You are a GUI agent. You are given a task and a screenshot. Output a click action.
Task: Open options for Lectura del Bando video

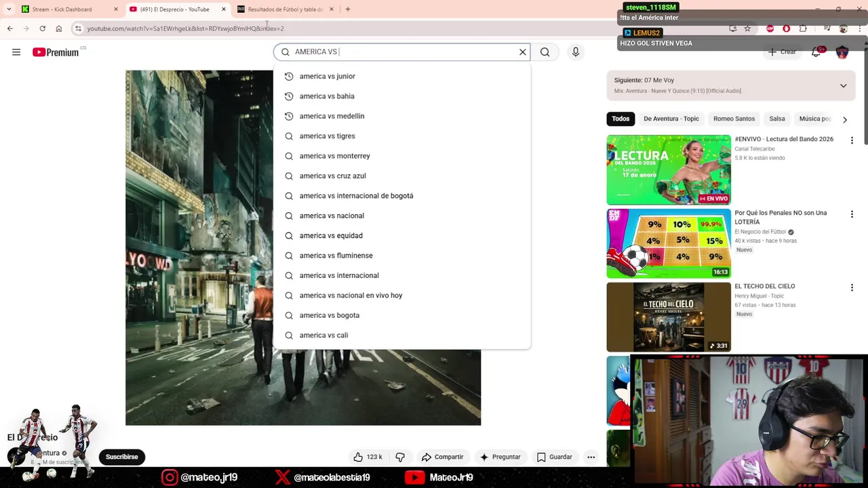pyautogui.click(x=852, y=140)
